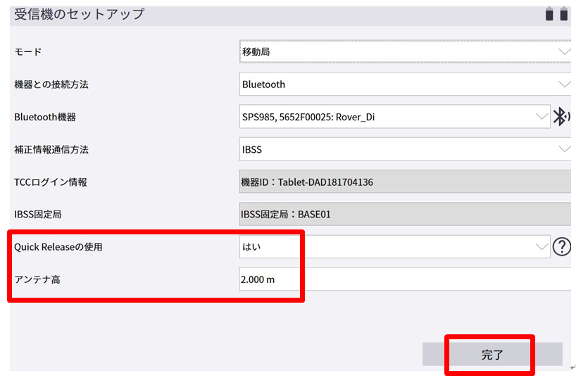Click the 補正情報通信方法 label
The width and height of the screenshot is (588, 385).
tap(51, 149)
